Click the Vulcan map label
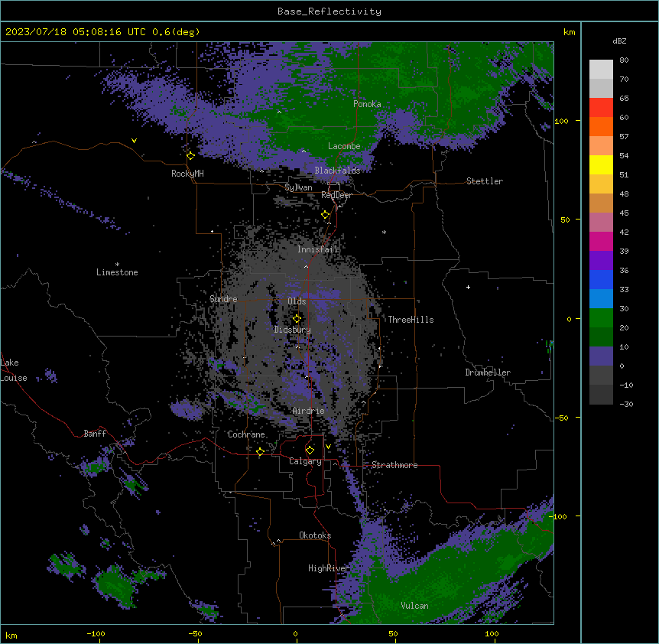 click(415, 606)
